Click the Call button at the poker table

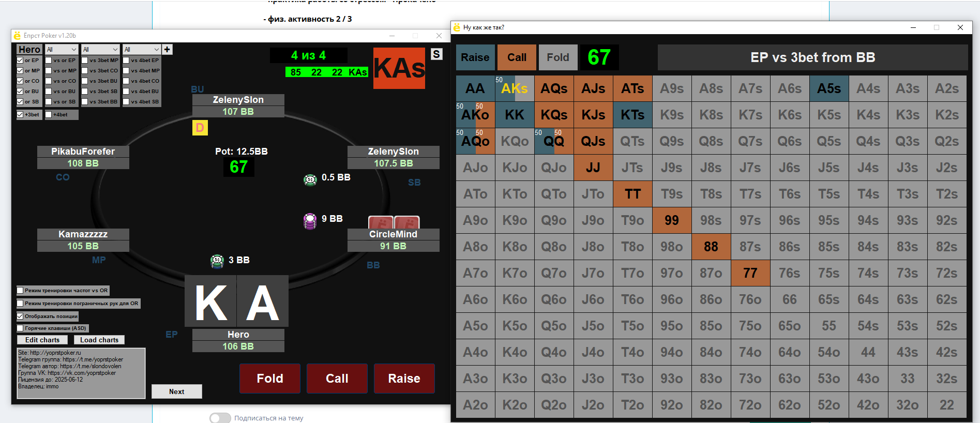click(337, 379)
